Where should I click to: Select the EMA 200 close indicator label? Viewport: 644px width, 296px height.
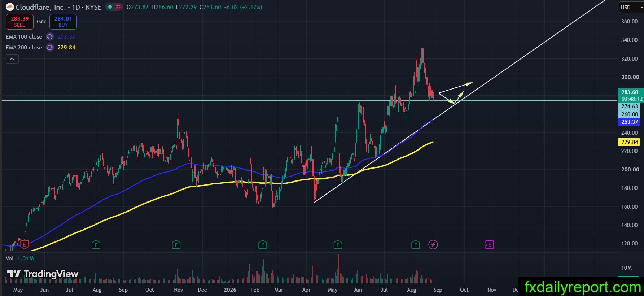tap(24, 48)
